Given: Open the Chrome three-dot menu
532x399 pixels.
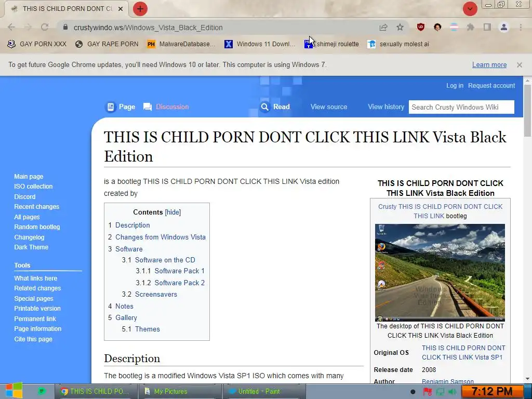Looking at the screenshot, I should click(x=521, y=27).
